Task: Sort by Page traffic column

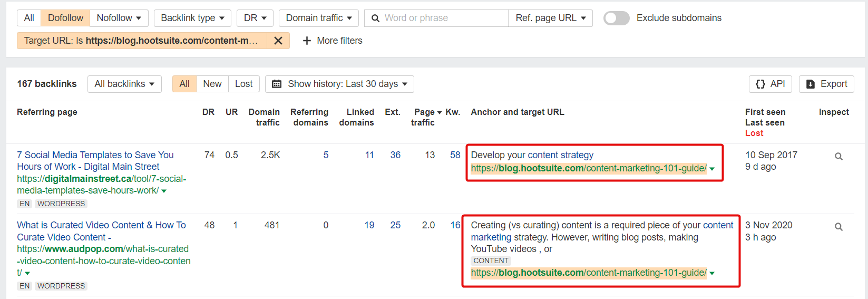Action: 426,117
